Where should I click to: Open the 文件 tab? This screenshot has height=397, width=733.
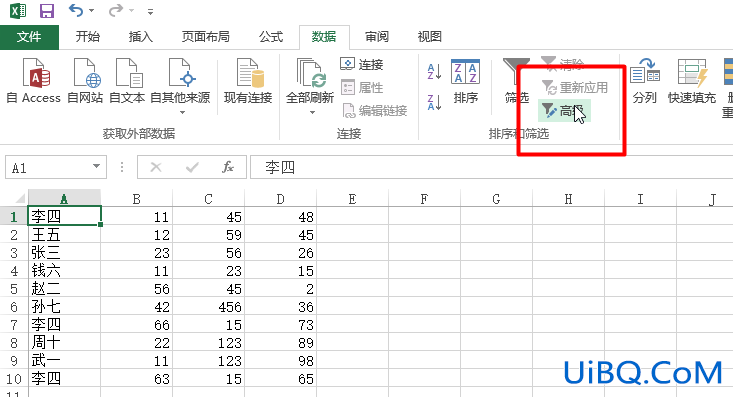pyautogui.click(x=29, y=37)
